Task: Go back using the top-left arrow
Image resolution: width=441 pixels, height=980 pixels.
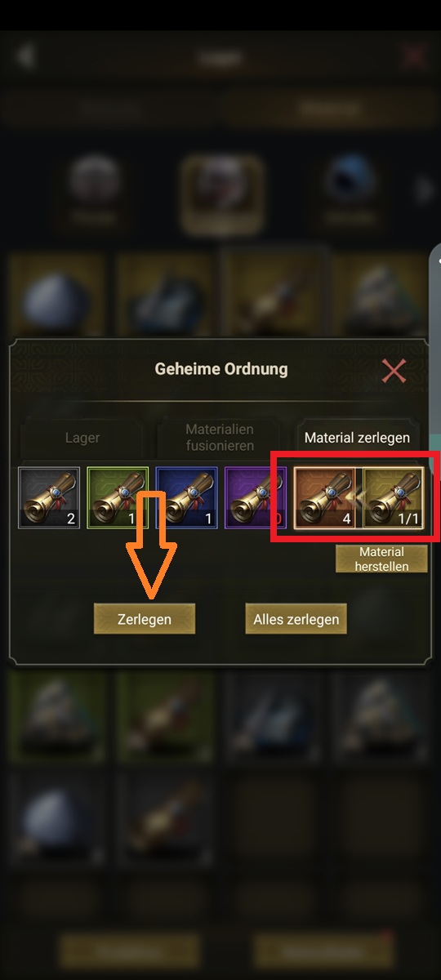Action: tap(26, 56)
